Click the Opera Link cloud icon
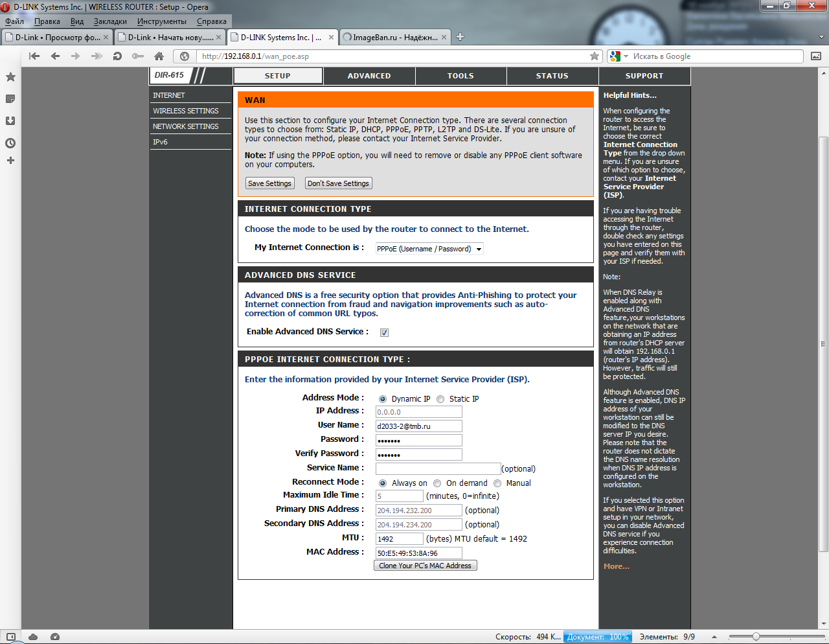Screen dimensions: 829x644 point(33,637)
